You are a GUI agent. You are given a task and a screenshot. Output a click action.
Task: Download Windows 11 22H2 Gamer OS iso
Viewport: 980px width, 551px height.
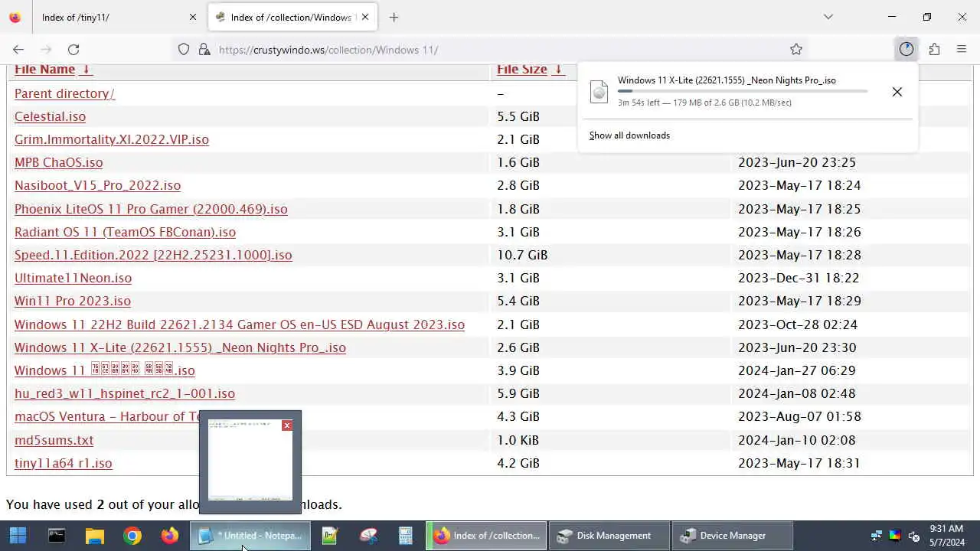tap(240, 324)
